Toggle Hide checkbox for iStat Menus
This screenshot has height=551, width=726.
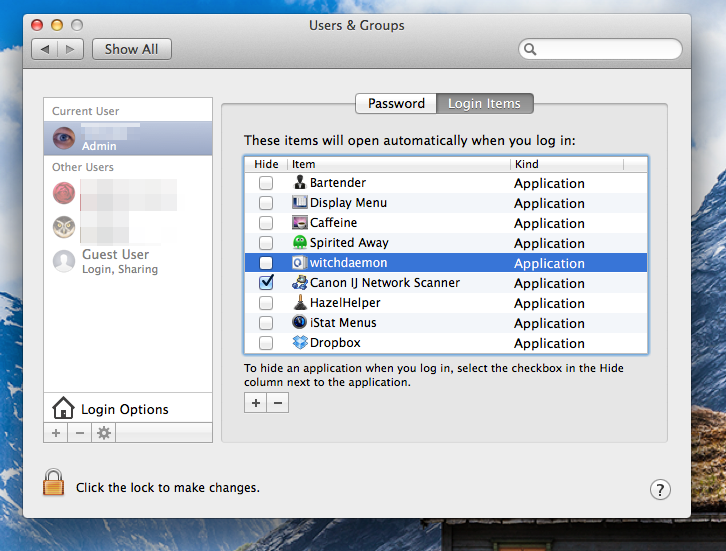[266, 323]
